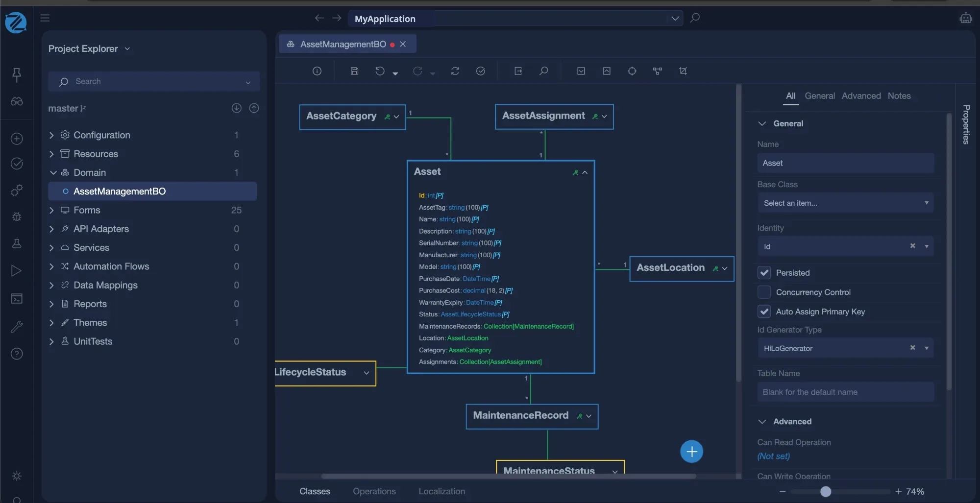The width and height of the screenshot is (980, 503).
Task: Expand the Configuration tree node
Action: click(x=51, y=135)
